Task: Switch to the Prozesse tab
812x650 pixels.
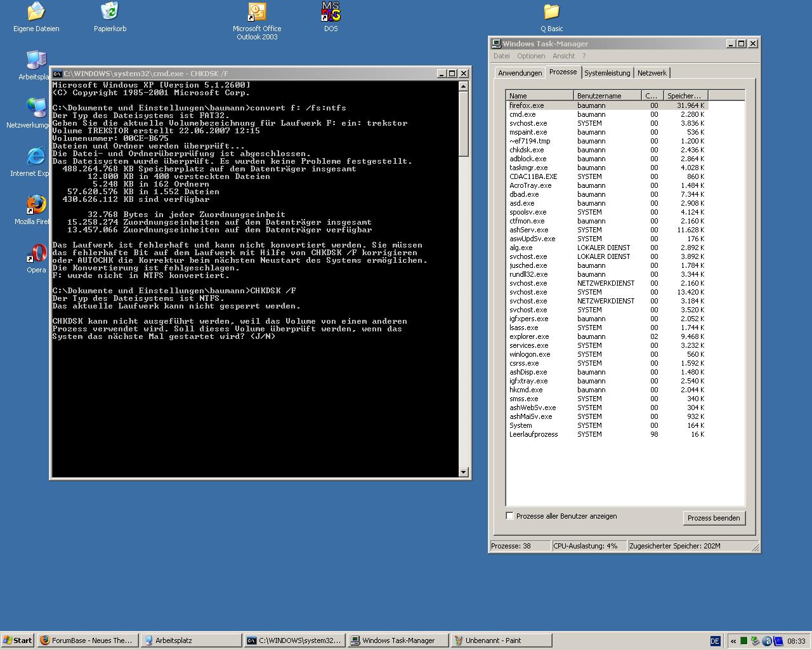Action: [563, 72]
